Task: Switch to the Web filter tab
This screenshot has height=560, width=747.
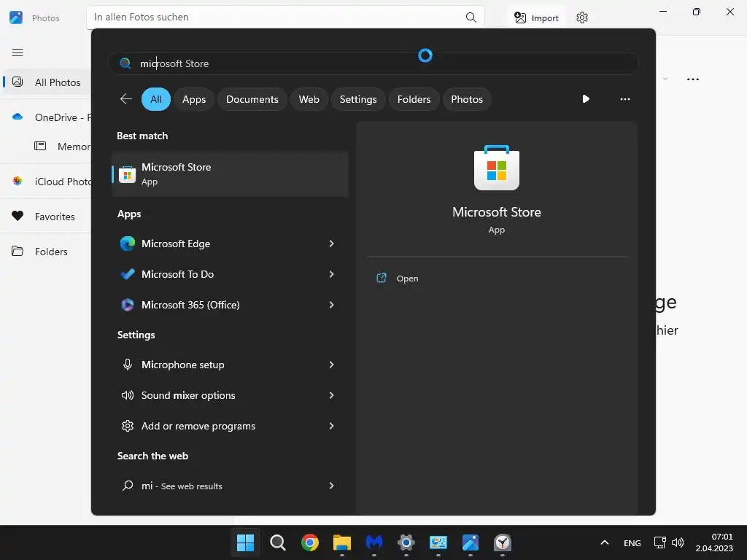Action: tap(309, 99)
